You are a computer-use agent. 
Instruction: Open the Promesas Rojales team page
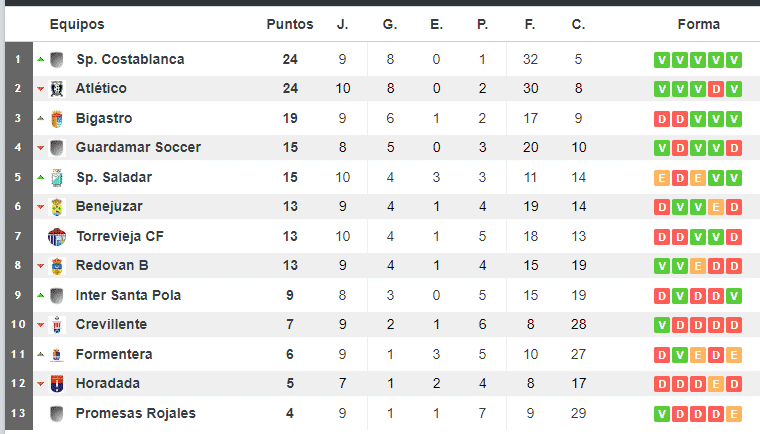tap(136, 413)
